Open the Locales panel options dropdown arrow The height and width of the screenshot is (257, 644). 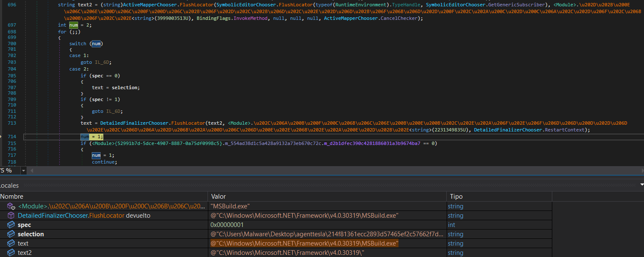(x=641, y=185)
